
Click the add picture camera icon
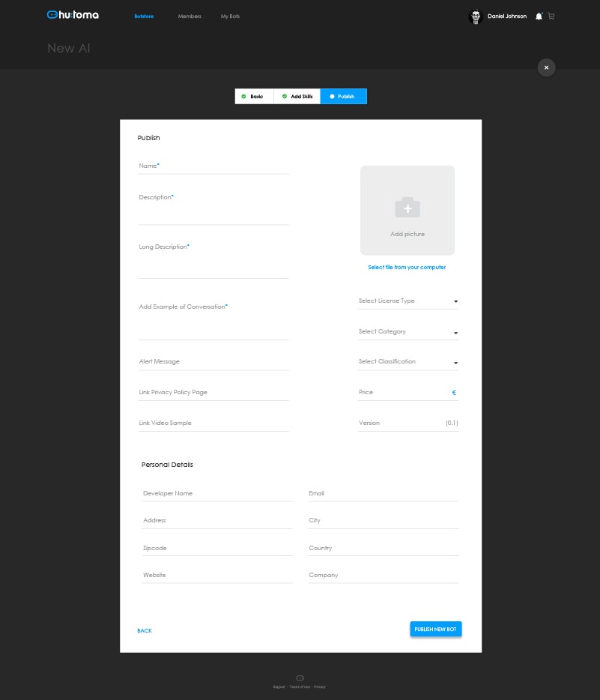[407, 208]
